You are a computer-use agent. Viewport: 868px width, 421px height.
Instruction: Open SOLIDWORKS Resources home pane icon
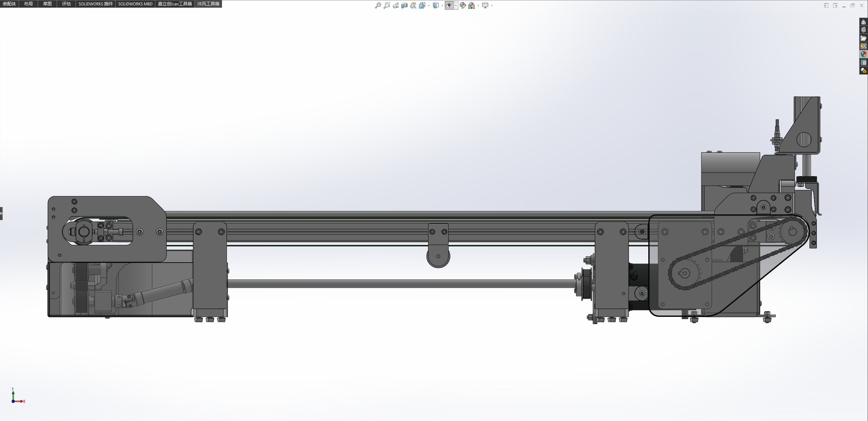[864, 22]
